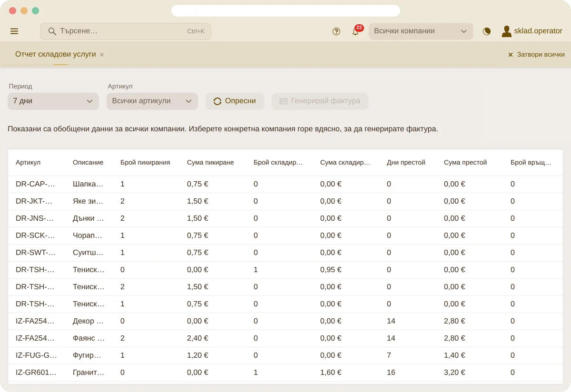Screen dimensions: 571x392
Task: Click the Декор description cell
Action: click(x=89, y=321)
